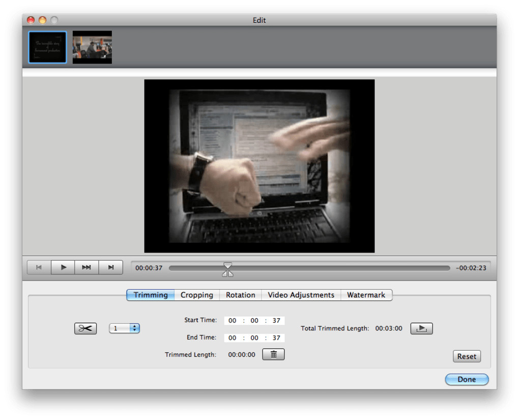Click the remaining time -00:02:23 label
The height and width of the screenshot is (420, 519).
(471, 268)
